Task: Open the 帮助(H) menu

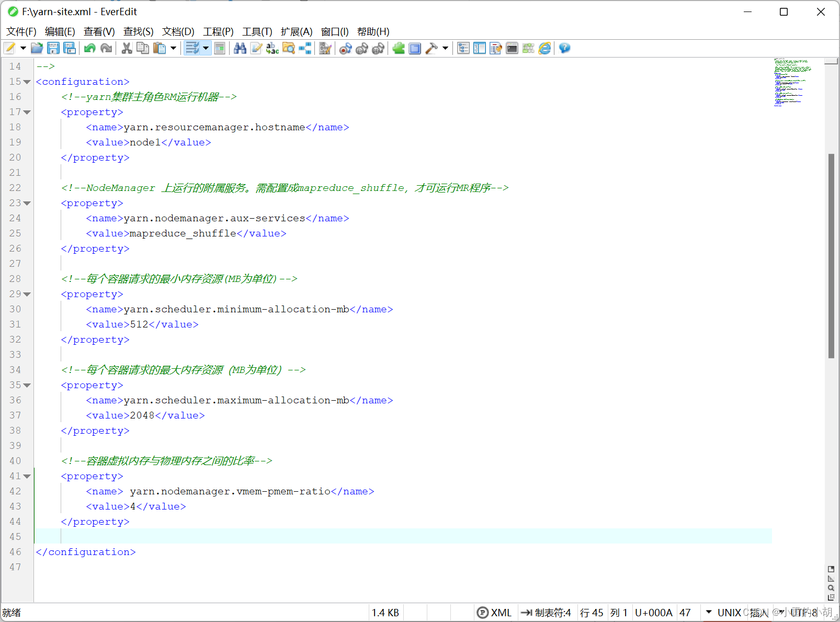Action: pyautogui.click(x=373, y=31)
